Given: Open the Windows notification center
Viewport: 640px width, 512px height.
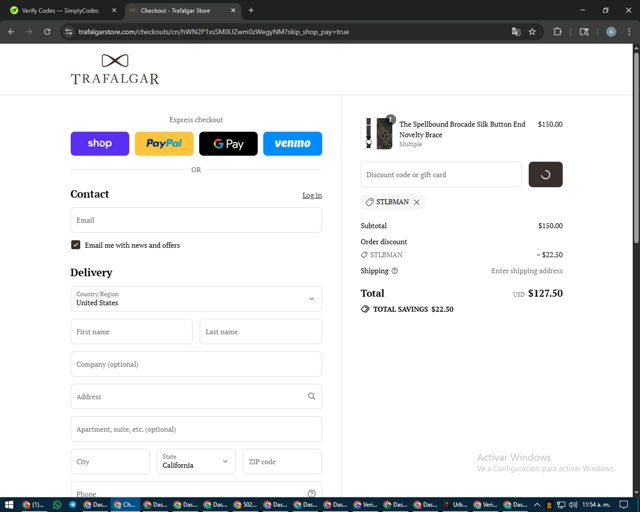Looking at the screenshot, I should (x=623, y=505).
